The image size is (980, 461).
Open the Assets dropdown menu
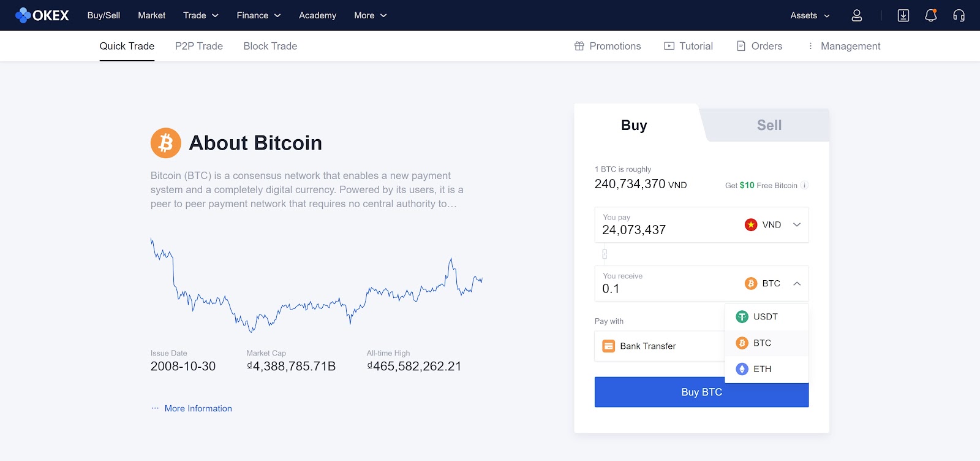click(810, 15)
